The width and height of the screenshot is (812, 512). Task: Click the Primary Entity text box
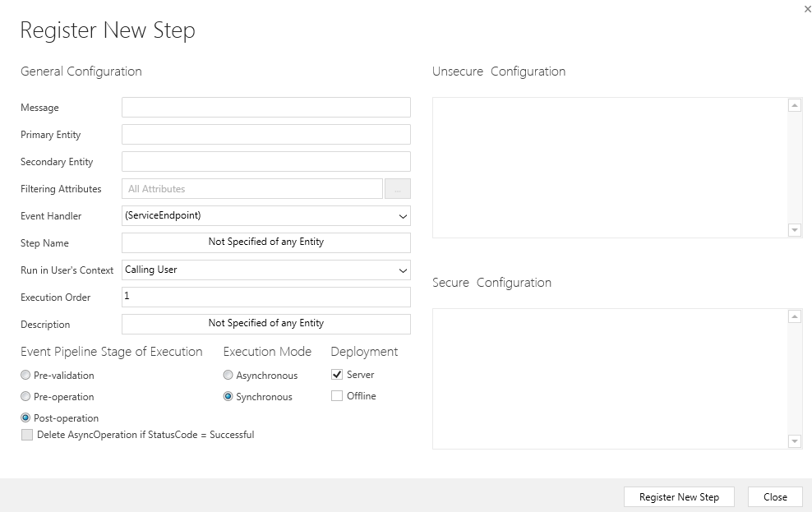coord(265,135)
